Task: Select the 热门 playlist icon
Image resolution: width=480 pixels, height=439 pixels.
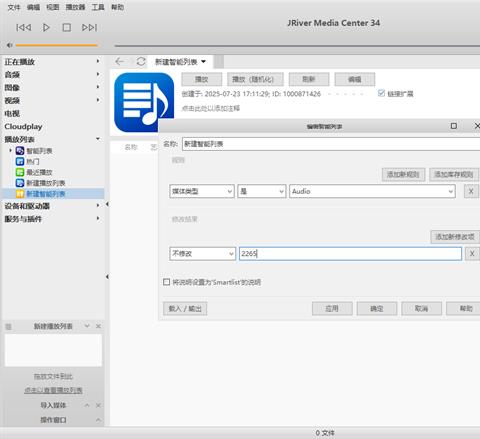Action: coord(20,161)
